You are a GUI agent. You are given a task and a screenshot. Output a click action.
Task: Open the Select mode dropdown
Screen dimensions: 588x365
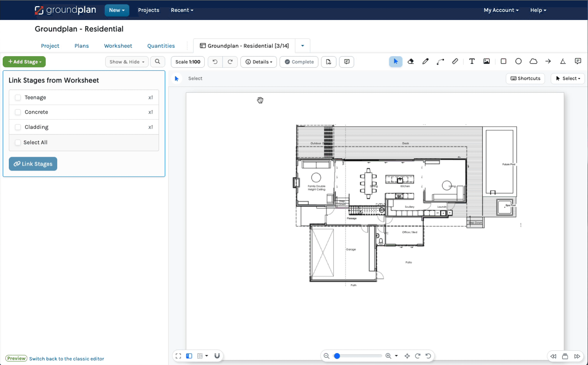[x=568, y=78]
